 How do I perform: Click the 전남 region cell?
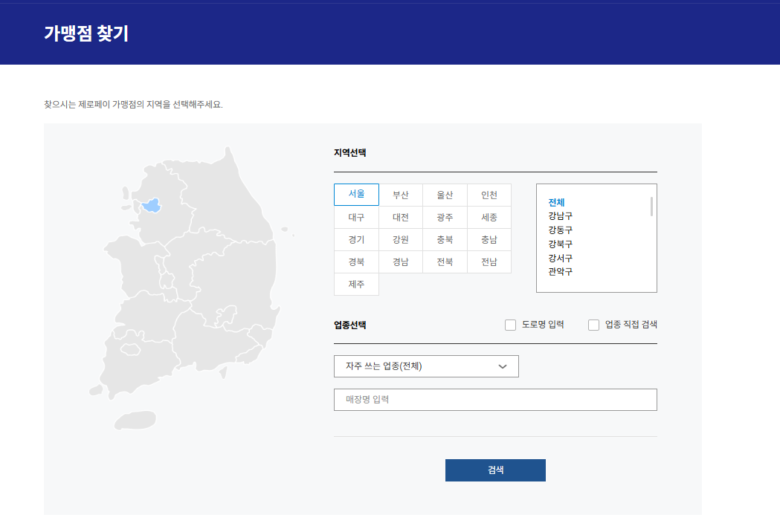[x=489, y=262]
